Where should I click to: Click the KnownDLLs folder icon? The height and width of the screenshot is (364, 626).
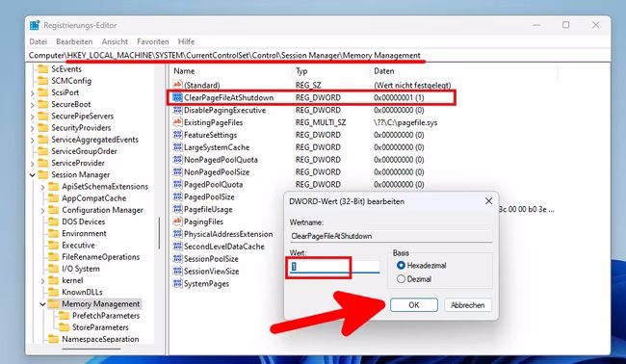coord(53,292)
